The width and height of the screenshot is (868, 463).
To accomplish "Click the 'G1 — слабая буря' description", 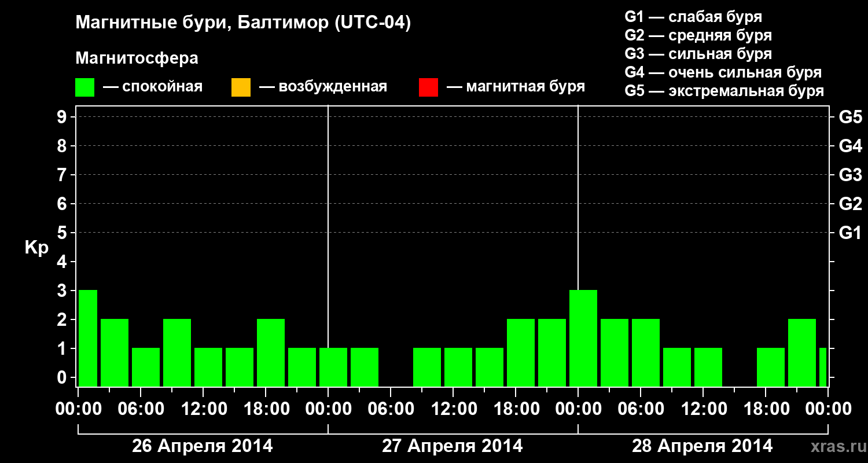I will [x=693, y=17].
